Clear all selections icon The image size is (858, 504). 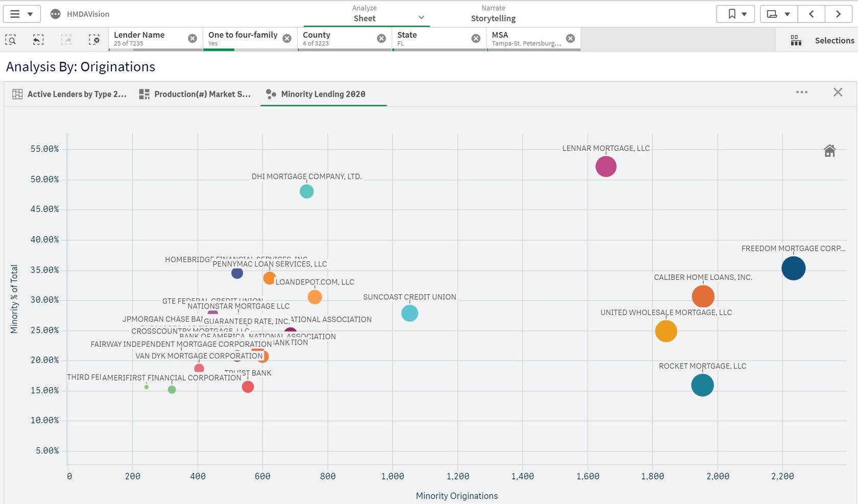point(94,39)
